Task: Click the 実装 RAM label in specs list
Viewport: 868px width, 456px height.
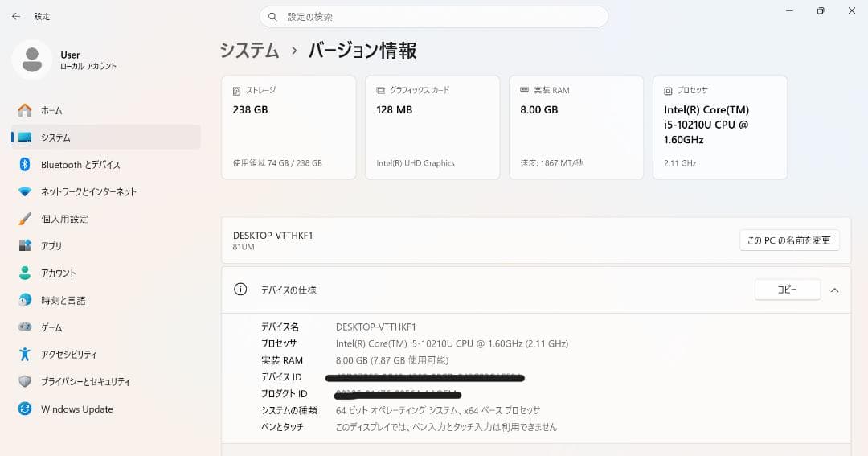Action: (282, 360)
